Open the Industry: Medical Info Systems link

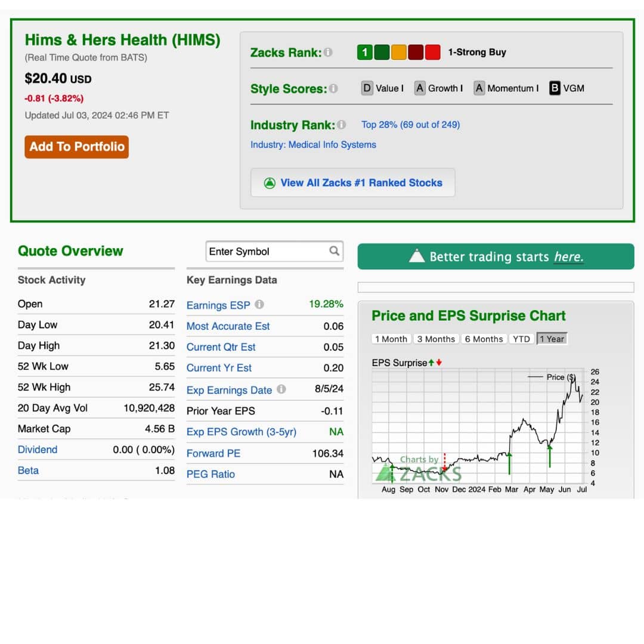click(314, 144)
